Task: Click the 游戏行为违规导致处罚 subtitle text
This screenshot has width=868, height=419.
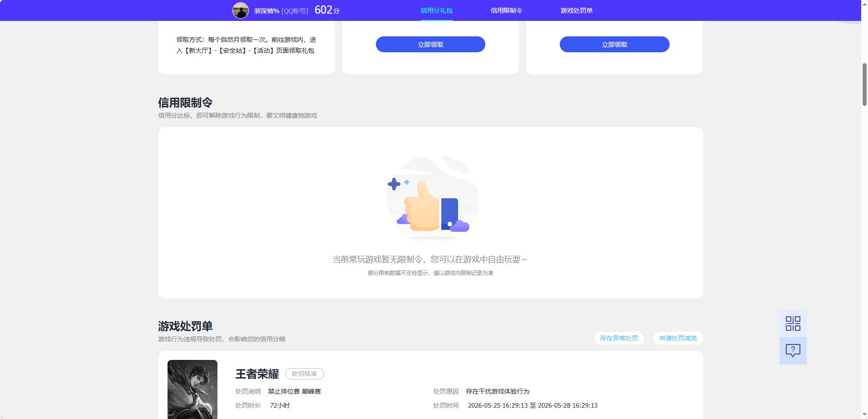Action: pyautogui.click(x=222, y=339)
